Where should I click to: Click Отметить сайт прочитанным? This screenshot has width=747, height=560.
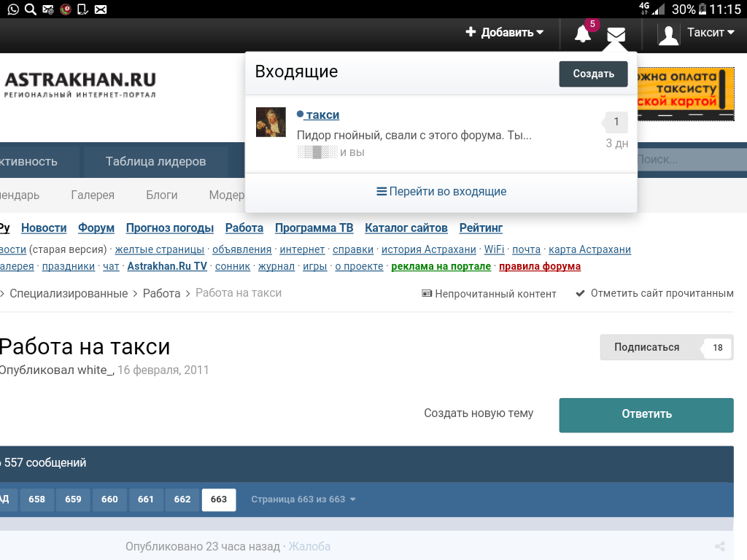coord(654,293)
